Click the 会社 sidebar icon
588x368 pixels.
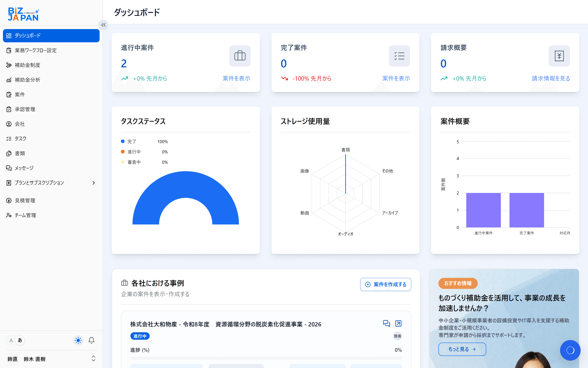coord(9,124)
